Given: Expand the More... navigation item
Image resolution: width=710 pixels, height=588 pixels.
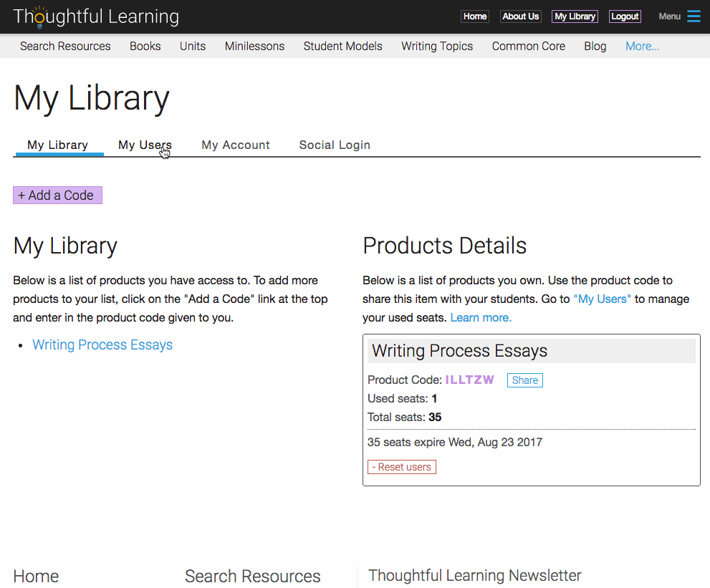Looking at the screenshot, I should tap(642, 46).
